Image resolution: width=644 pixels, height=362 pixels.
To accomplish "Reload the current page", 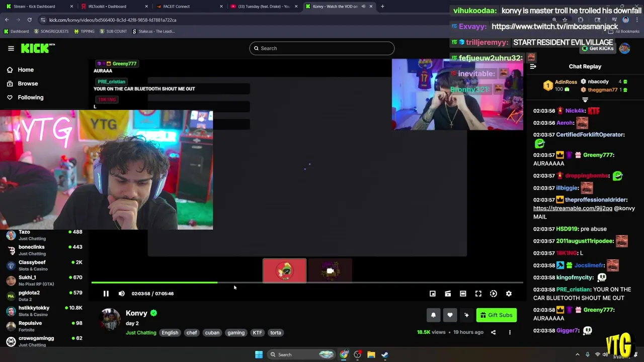I will pos(29,20).
